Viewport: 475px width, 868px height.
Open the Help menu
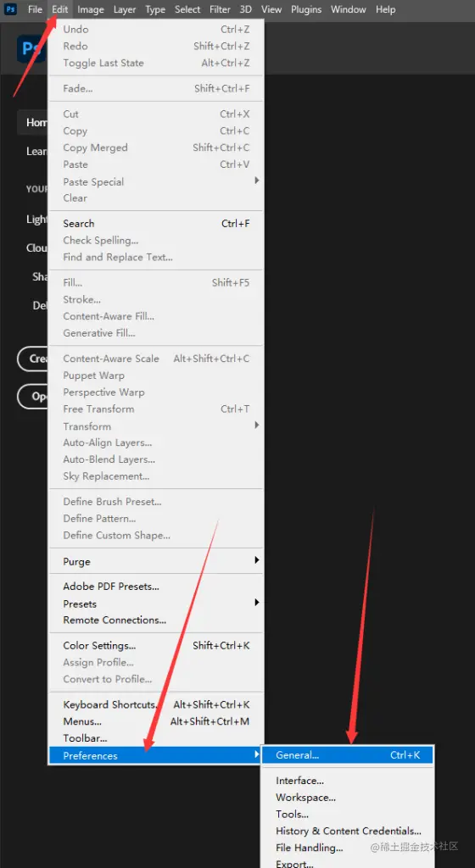click(x=385, y=9)
